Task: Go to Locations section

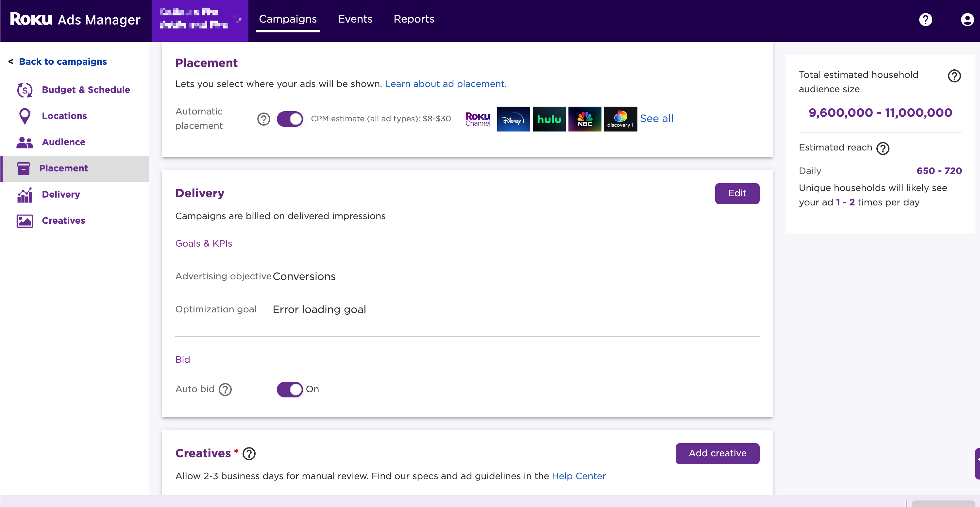Action: [64, 116]
